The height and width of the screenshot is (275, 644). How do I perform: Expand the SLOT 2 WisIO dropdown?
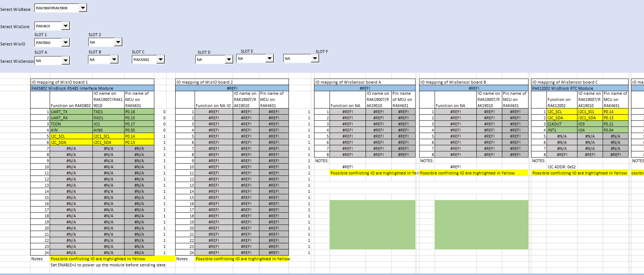click(118, 42)
